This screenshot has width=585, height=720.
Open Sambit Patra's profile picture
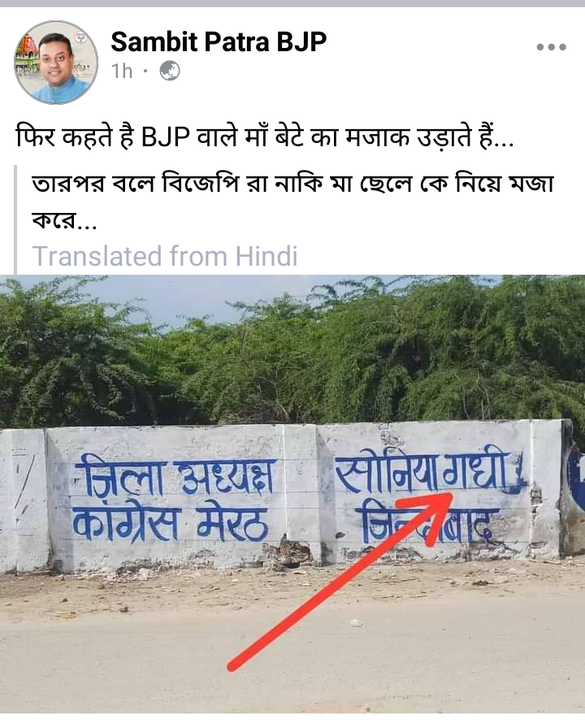pyautogui.click(x=56, y=62)
